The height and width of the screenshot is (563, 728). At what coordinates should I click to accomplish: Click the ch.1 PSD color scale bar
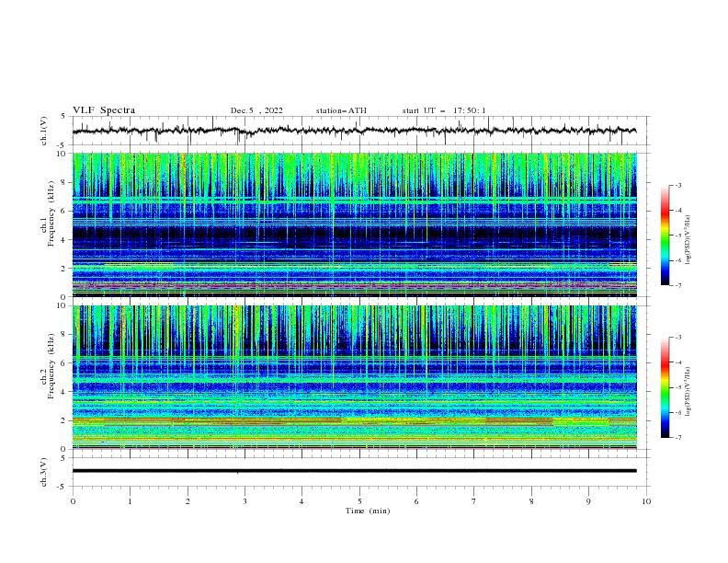pos(665,236)
